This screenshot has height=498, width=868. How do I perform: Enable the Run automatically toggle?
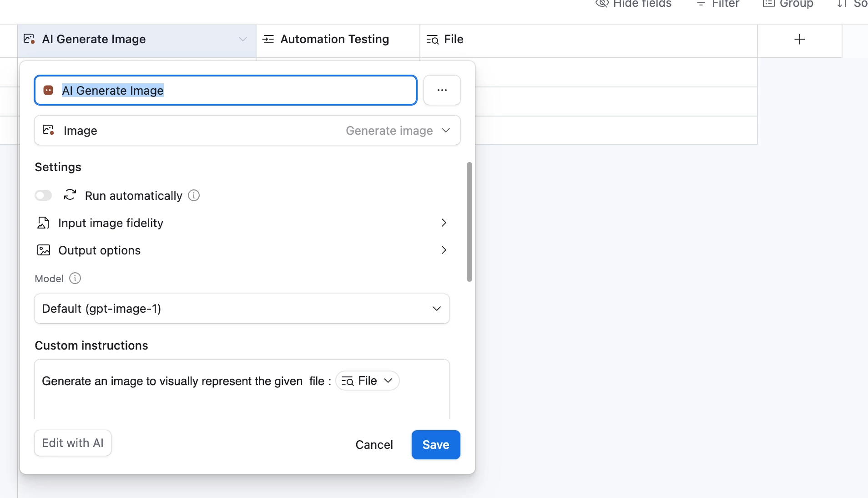click(43, 196)
